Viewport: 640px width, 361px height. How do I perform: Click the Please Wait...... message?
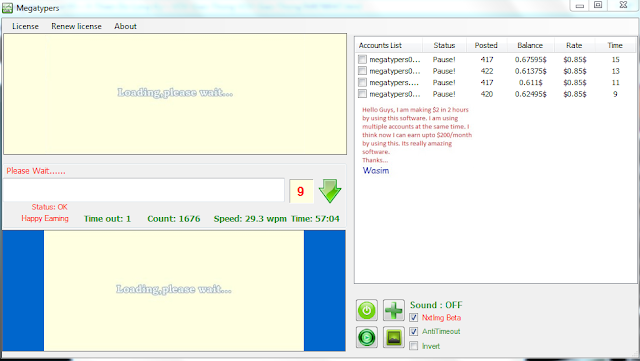[36, 171]
